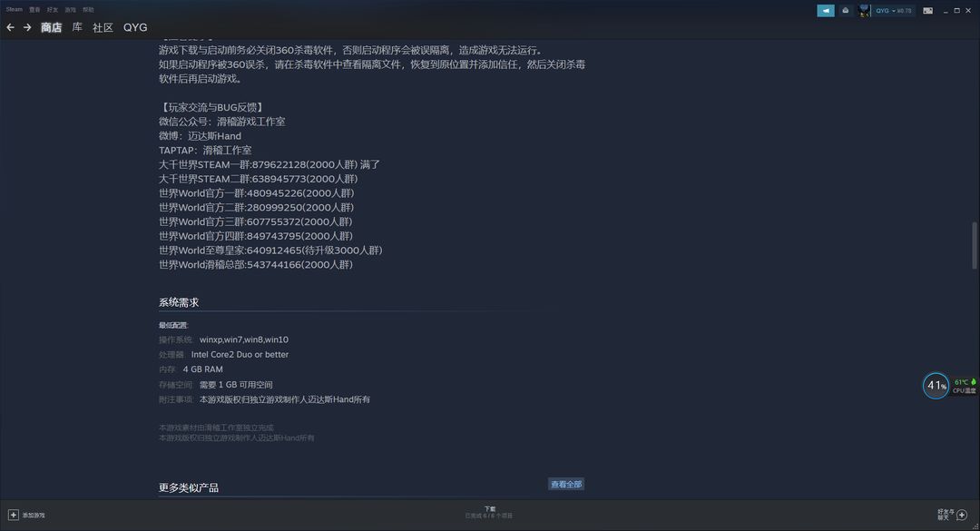Switch to the 商店 tab
Viewport: 980px width, 531px height.
(51, 27)
